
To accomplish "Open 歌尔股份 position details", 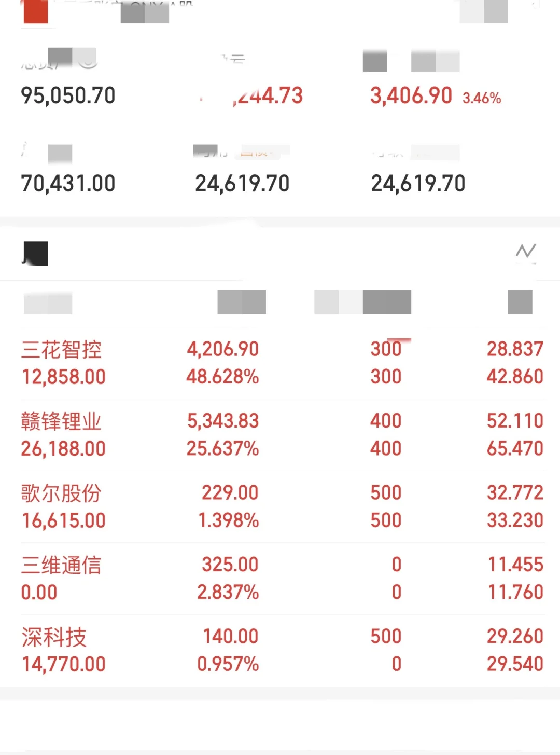I will pos(61,493).
